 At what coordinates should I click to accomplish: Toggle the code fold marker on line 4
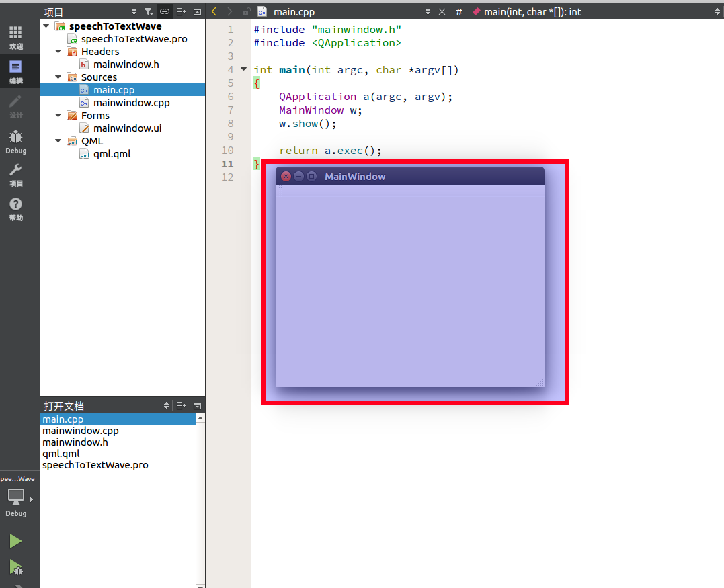pos(243,69)
